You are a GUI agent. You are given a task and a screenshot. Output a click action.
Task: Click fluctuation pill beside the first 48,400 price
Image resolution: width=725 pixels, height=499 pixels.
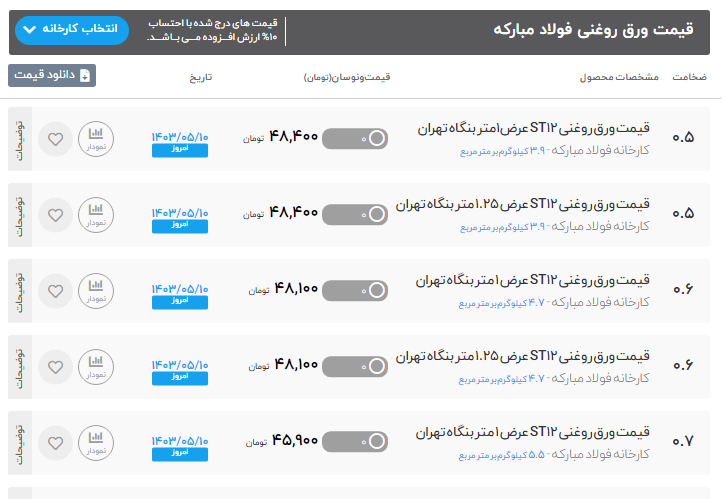click(x=355, y=139)
